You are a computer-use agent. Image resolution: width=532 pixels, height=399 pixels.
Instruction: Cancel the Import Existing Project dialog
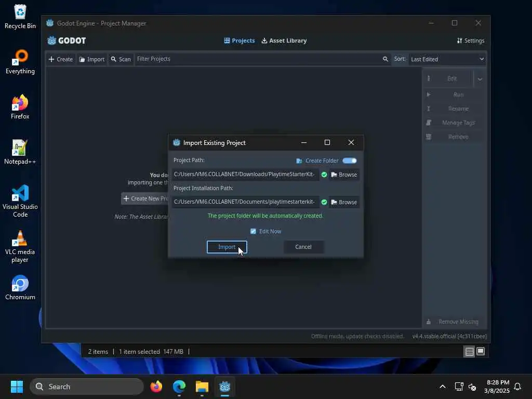click(x=303, y=247)
